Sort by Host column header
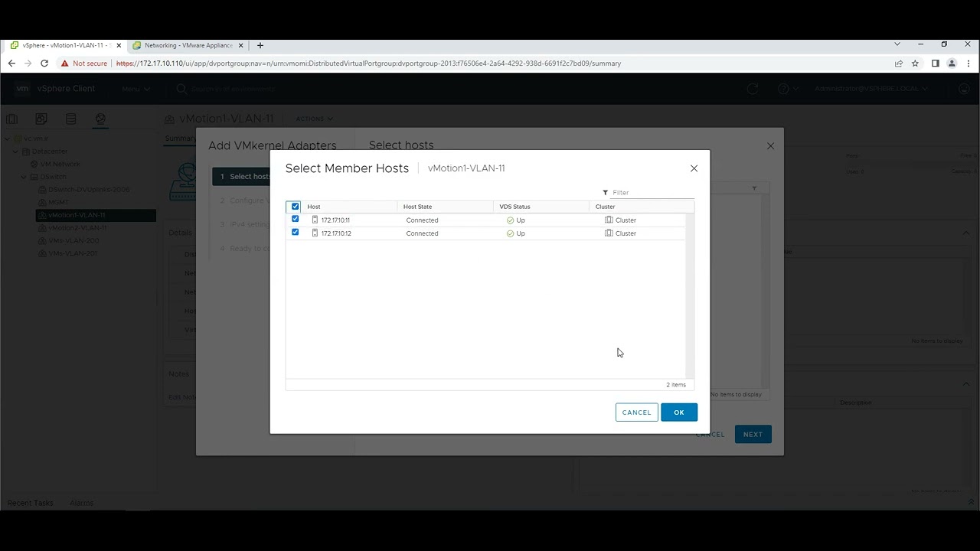This screenshot has width=980, height=551. (x=314, y=207)
